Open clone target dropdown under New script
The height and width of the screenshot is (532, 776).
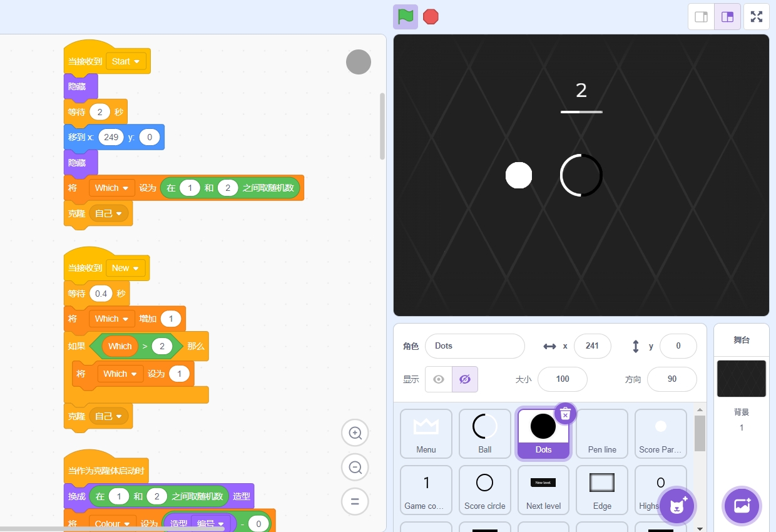click(x=108, y=416)
